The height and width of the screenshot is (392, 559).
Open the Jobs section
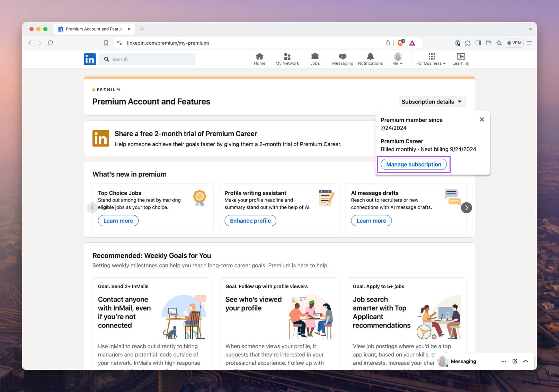315,59
